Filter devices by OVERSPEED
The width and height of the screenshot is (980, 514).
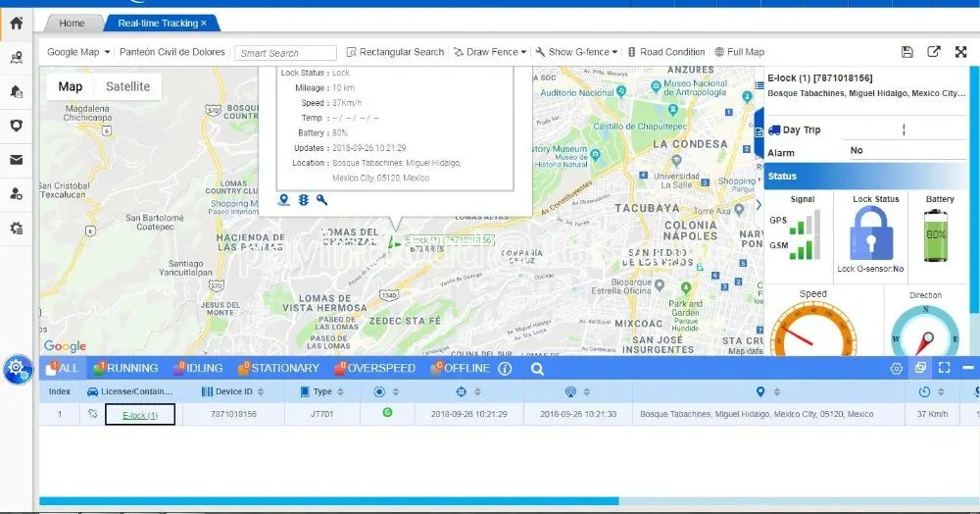point(375,368)
